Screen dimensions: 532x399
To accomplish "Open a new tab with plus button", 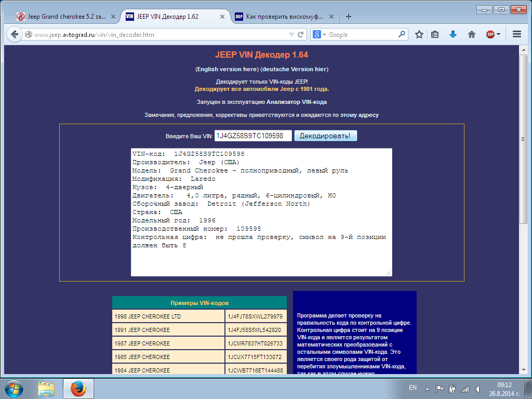I will tap(349, 17).
